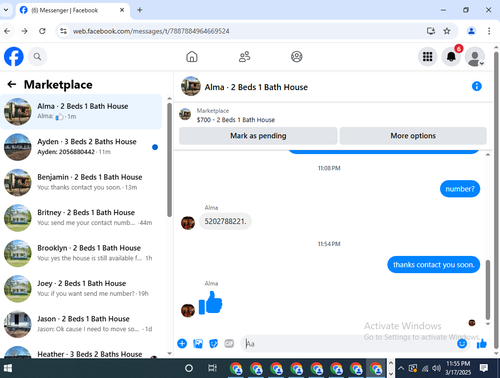Click Alma's thumbs-up message

point(210,303)
